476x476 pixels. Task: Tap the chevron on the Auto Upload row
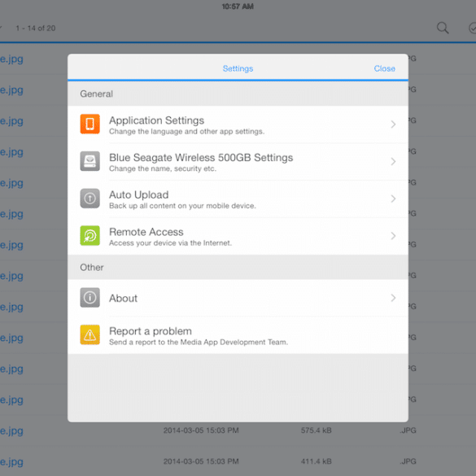(393, 199)
